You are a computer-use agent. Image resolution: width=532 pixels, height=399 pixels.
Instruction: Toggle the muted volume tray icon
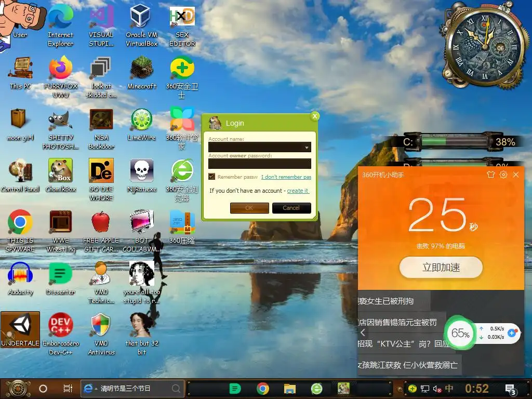pyautogui.click(x=437, y=389)
